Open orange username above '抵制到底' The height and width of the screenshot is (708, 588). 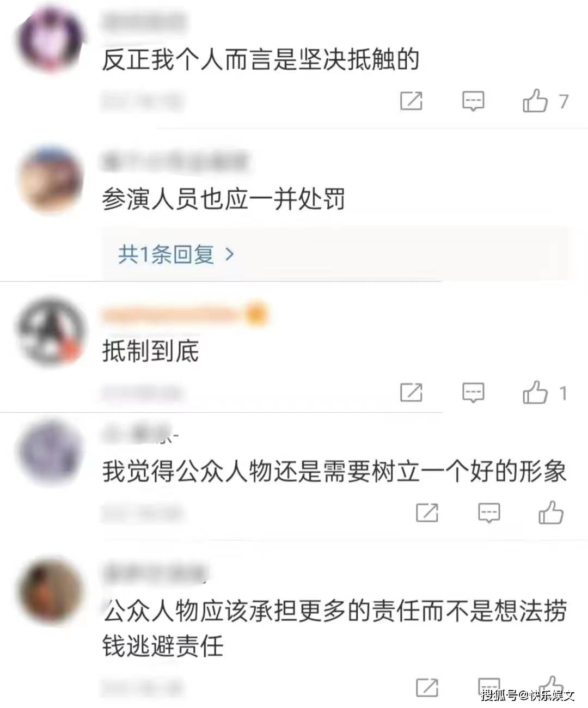click(x=184, y=314)
